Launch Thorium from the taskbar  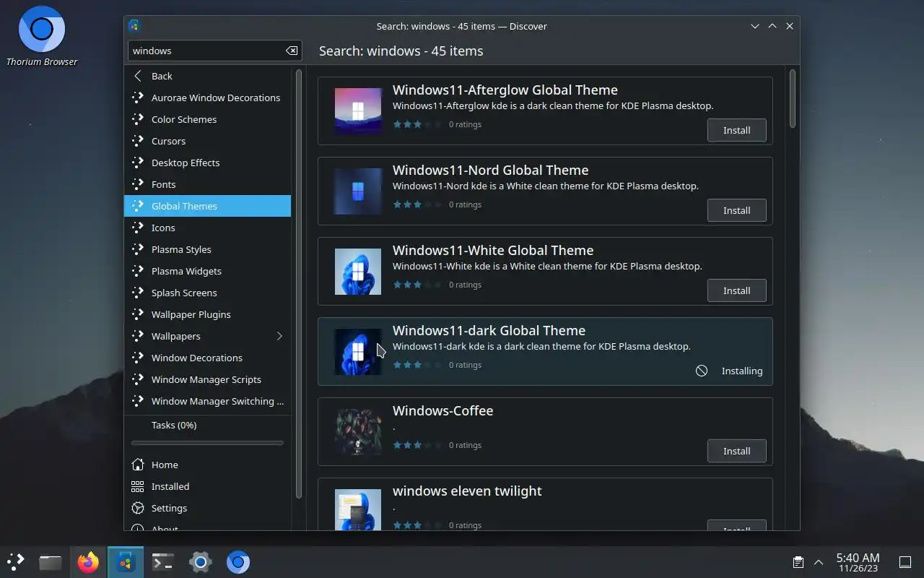[238, 561]
